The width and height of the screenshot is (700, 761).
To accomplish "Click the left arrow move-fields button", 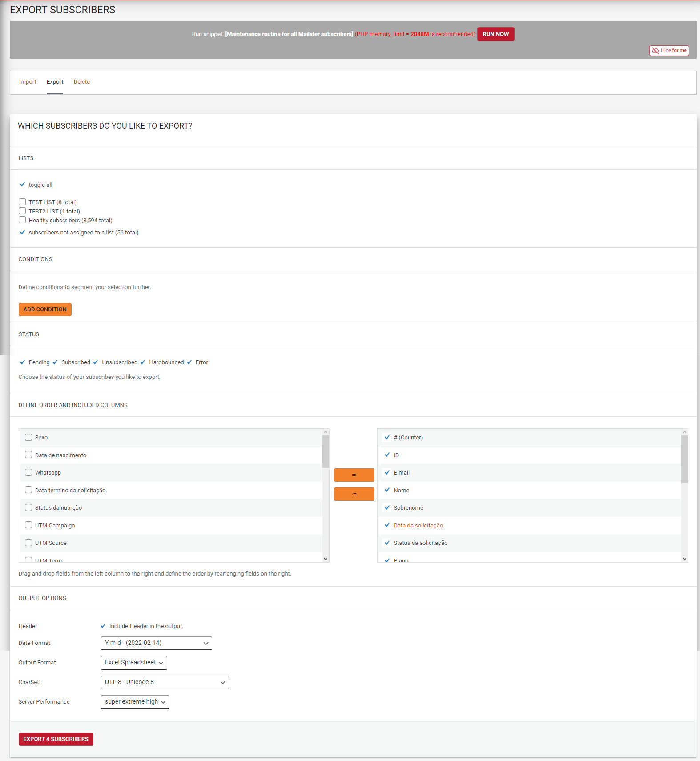I will point(354,494).
